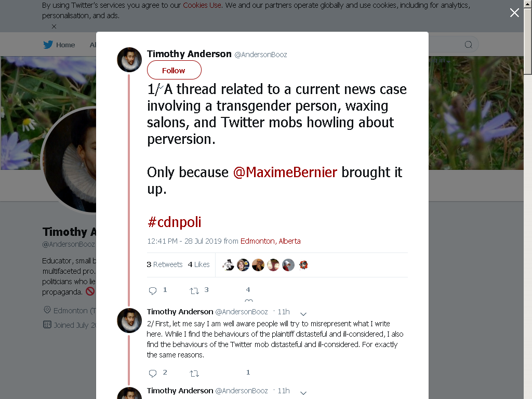Click the Twitter bird Home icon
This screenshot has width=532, height=399.
pos(48,45)
